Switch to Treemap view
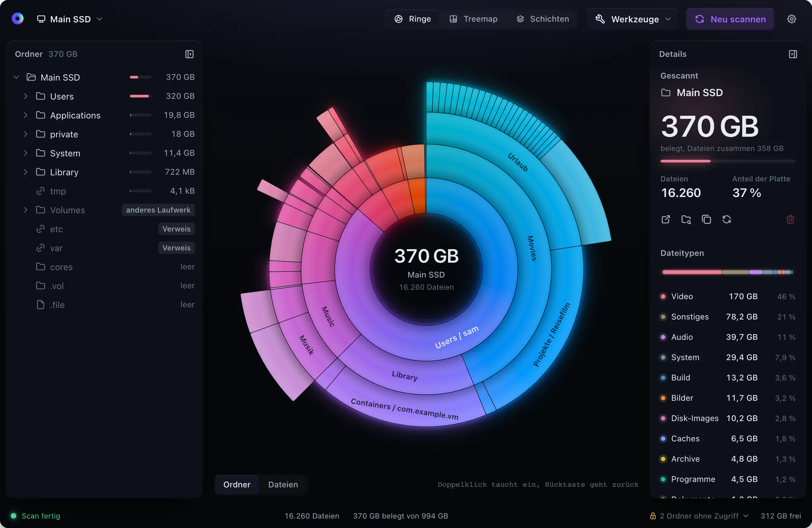The image size is (812, 528). pyautogui.click(x=473, y=19)
